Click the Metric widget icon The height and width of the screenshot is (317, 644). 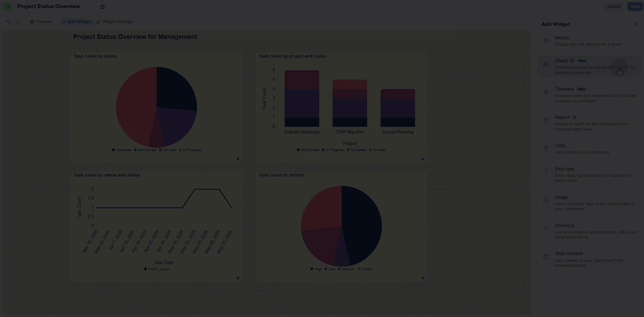[546, 41]
